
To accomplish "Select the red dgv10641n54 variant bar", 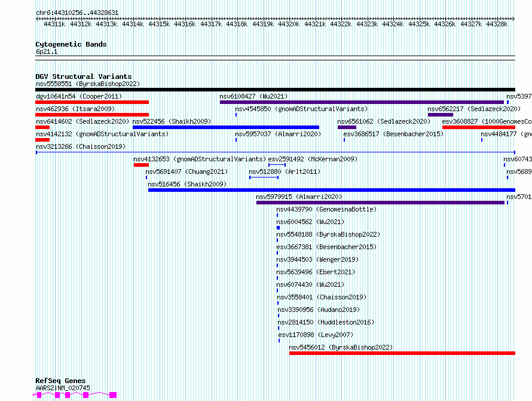I will click(92, 102).
